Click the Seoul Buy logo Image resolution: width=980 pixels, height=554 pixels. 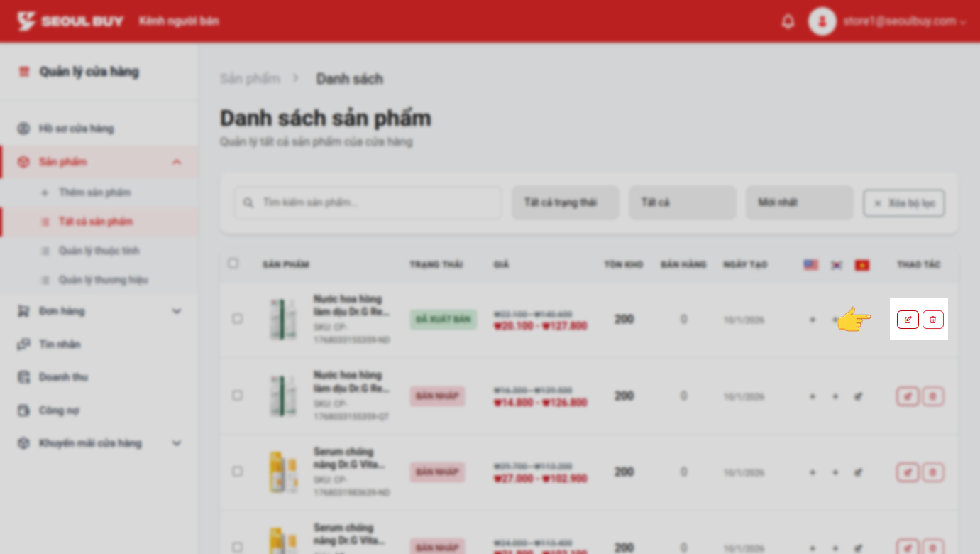tap(70, 21)
